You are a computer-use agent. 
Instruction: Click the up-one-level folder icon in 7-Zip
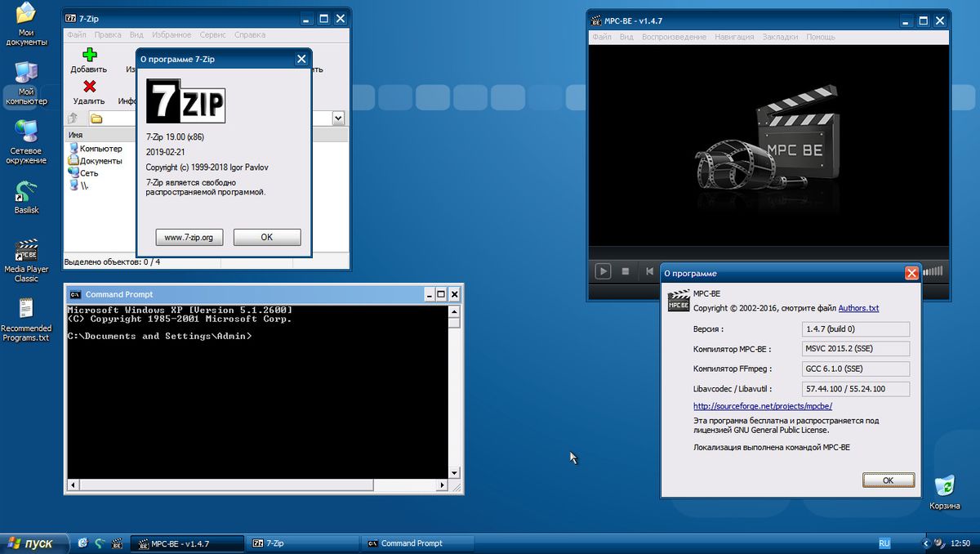click(72, 118)
